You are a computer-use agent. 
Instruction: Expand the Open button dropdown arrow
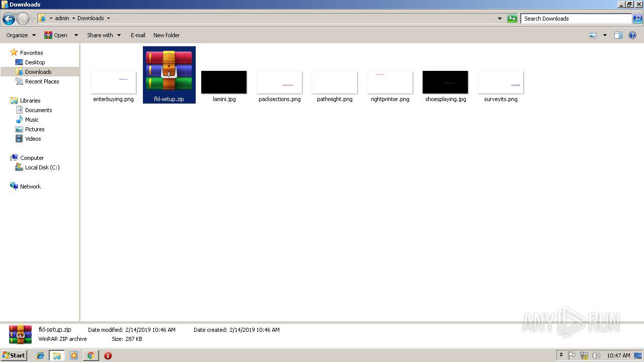pos(76,35)
